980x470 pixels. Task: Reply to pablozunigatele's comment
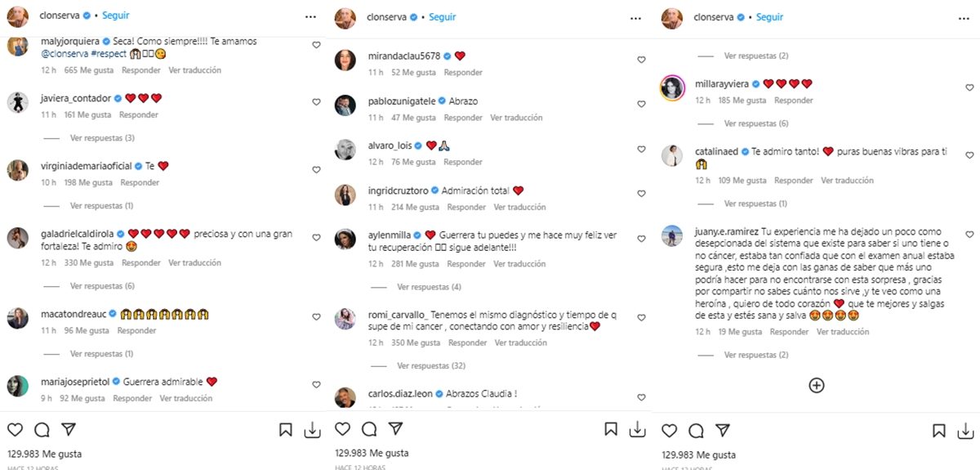tap(463, 118)
